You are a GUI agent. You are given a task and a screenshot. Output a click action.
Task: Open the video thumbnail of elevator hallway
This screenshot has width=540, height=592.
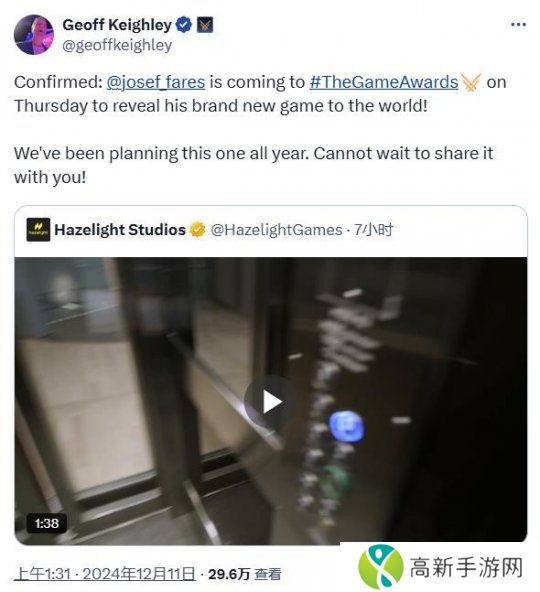point(270,400)
